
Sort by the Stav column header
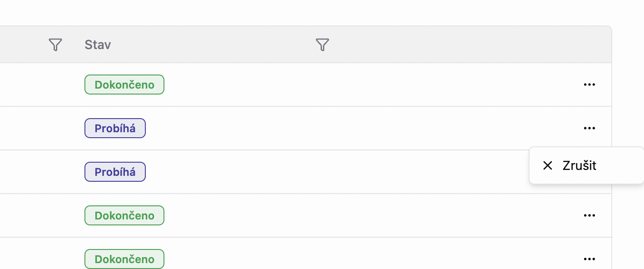[x=98, y=45]
